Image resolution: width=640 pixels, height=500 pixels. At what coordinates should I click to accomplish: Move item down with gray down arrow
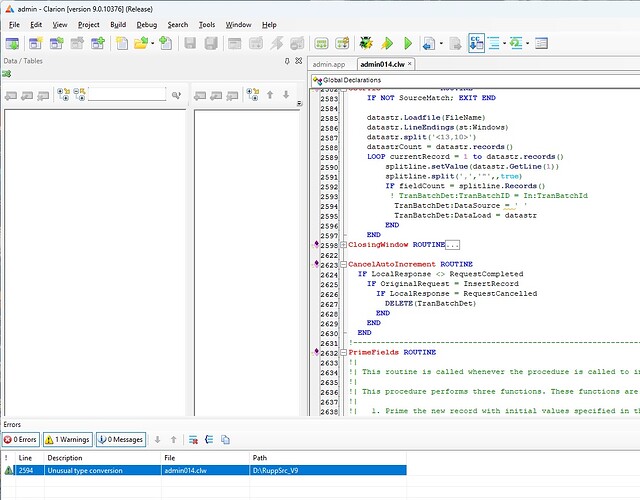pos(286,95)
